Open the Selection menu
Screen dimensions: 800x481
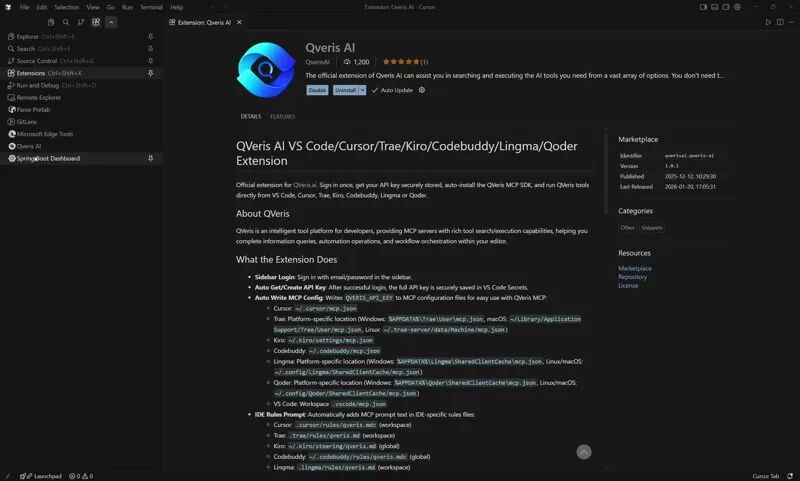point(67,7)
